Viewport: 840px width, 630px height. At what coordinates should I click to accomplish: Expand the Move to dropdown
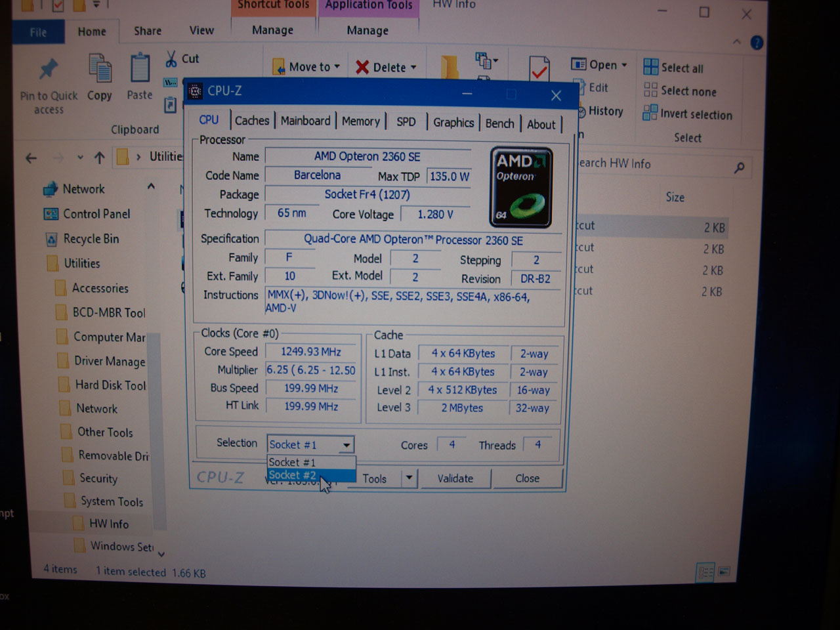pyautogui.click(x=337, y=67)
